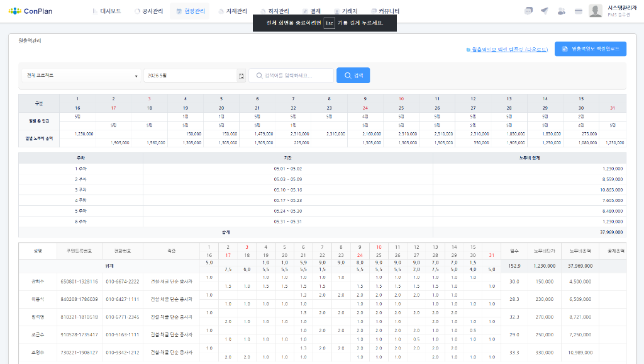Open the 거래처 menu

click(x=346, y=11)
